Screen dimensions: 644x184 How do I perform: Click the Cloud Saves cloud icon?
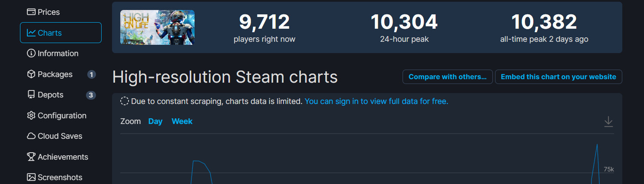click(x=31, y=136)
